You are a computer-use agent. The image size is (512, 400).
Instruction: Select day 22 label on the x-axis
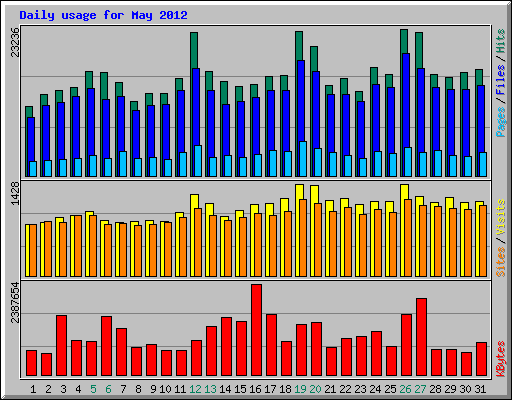coord(345,389)
